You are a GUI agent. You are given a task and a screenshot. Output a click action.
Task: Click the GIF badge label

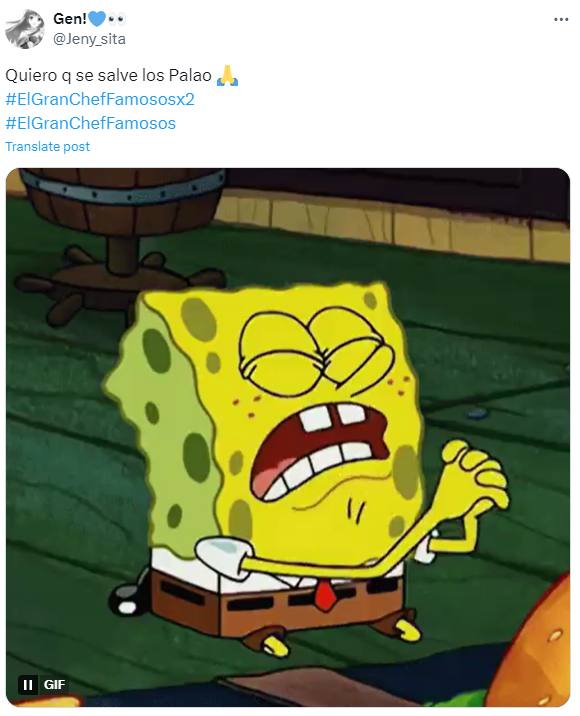54,684
